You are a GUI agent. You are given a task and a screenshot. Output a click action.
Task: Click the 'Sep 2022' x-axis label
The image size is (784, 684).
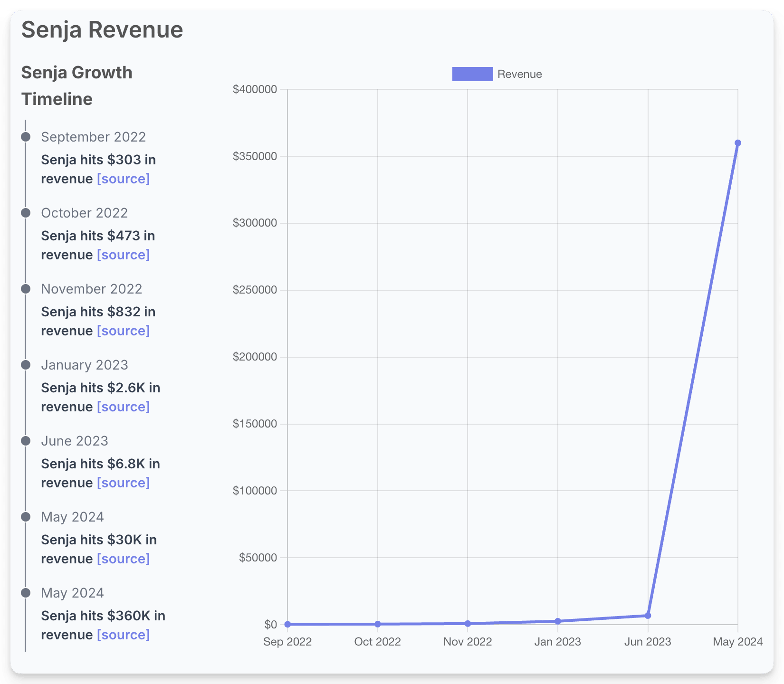[x=287, y=642]
